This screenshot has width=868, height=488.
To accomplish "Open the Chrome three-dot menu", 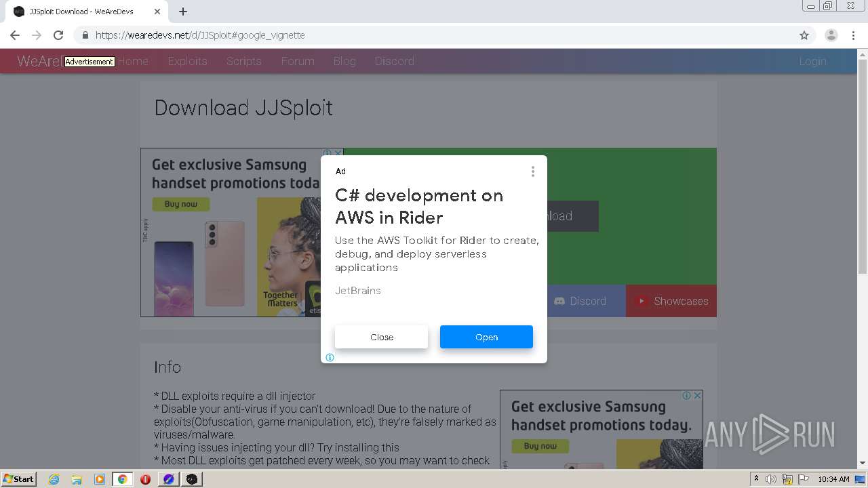I will [x=854, y=35].
